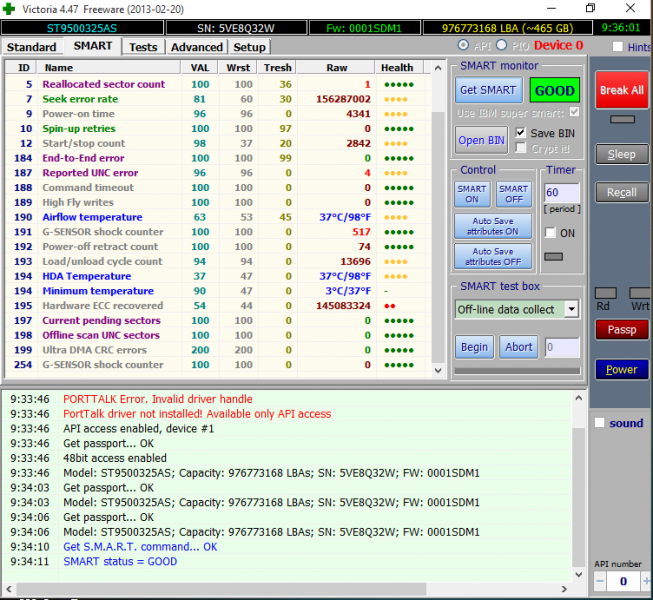The height and width of the screenshot is (600, 653).
Task: Switch to the Tests tab
Action: 143,47
